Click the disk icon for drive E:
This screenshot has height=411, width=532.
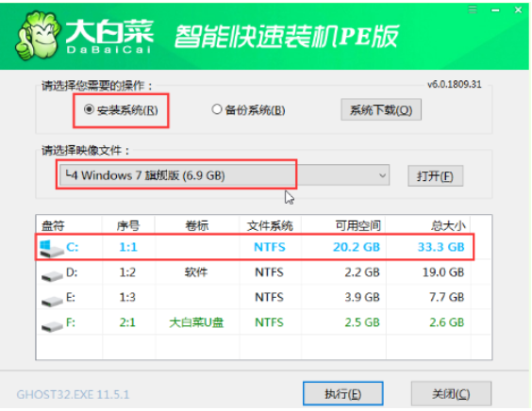click(52, 300)
